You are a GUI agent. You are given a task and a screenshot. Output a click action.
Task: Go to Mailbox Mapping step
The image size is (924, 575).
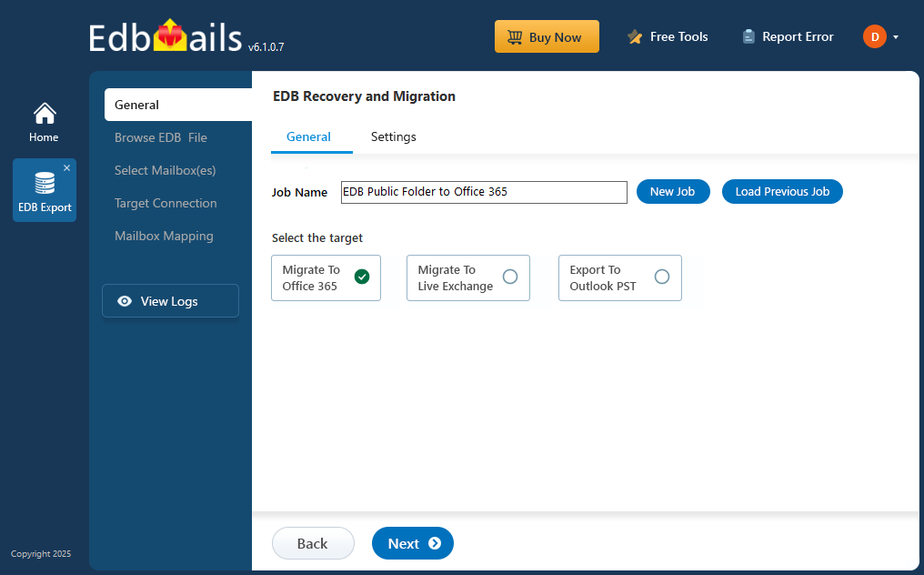164,236
